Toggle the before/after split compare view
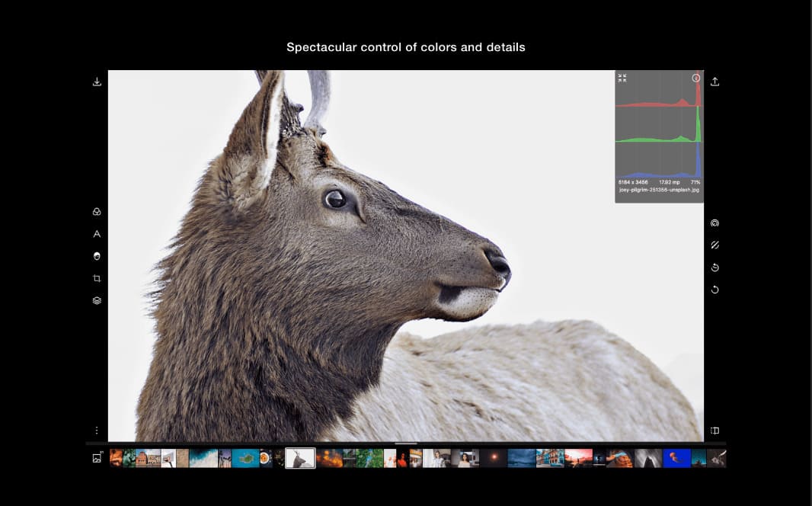This screenshot has width=812, height=506. click(714, 431)
